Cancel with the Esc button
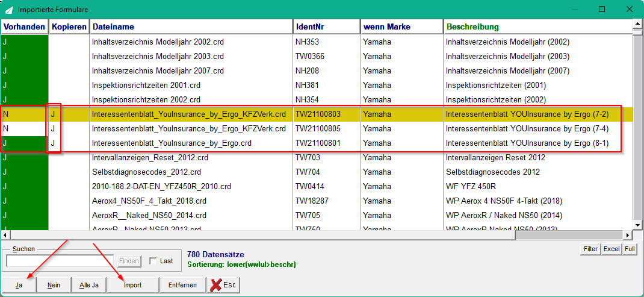Image resolution: width=644 pixels, height=297 pixels. pyautogui.click(x=223, y=285)
